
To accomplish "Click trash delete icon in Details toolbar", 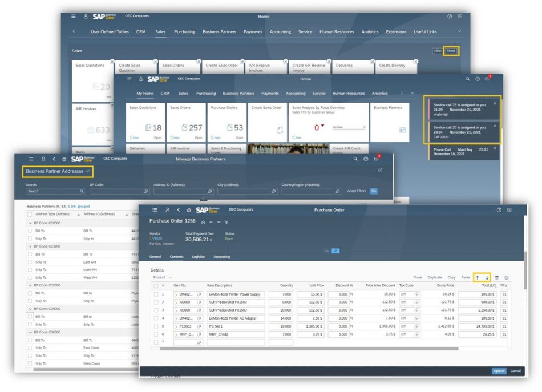I will [497, 277].
